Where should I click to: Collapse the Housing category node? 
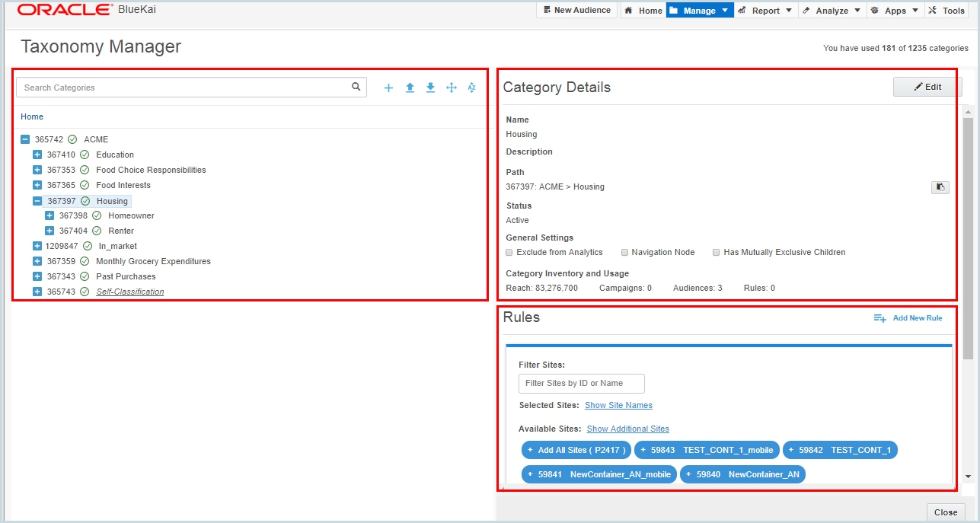coord(37,200)
